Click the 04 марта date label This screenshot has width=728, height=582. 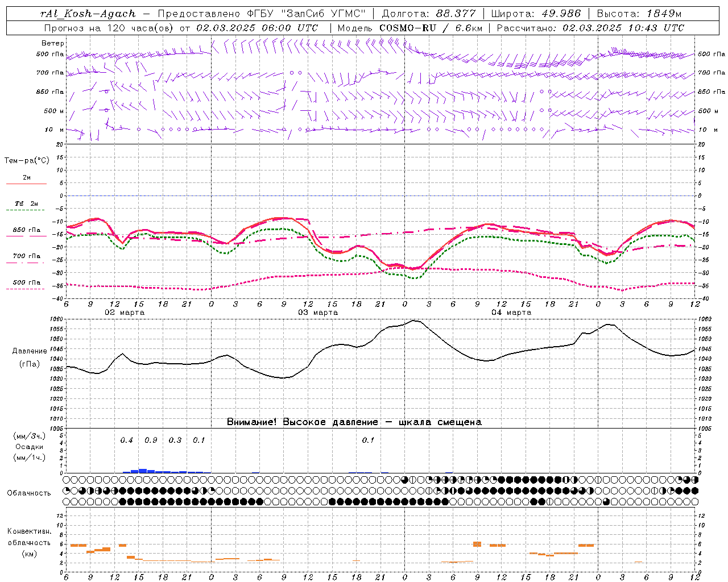click(x=511, y=313)
